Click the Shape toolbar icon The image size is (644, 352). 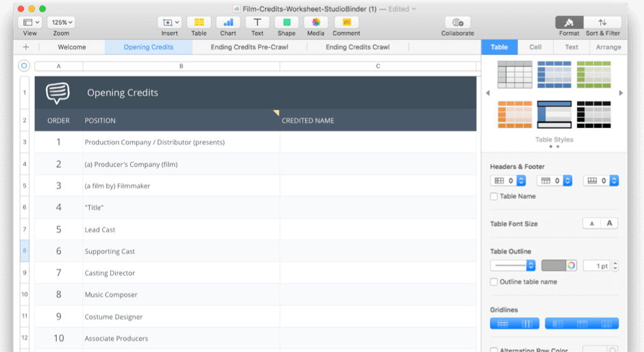point(286,22)
